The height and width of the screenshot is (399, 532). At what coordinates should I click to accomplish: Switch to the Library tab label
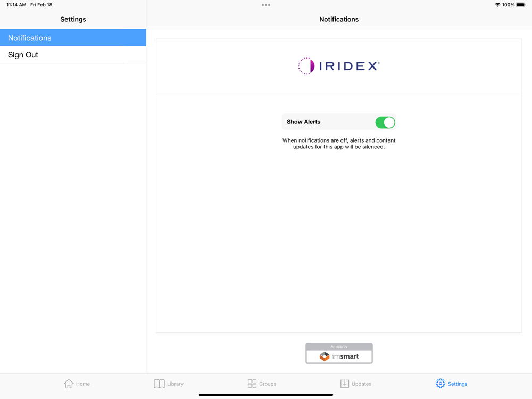pos(175,384)
